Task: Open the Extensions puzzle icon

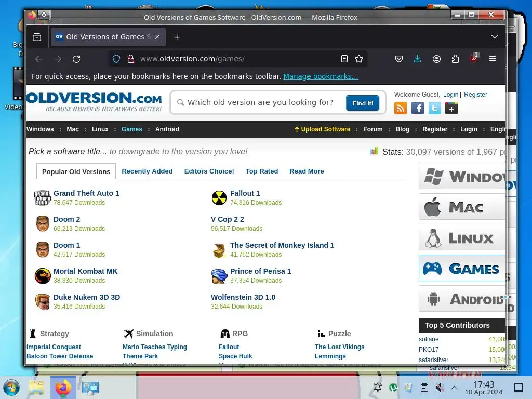Action: pyautogui.click(x=455, y=59)
